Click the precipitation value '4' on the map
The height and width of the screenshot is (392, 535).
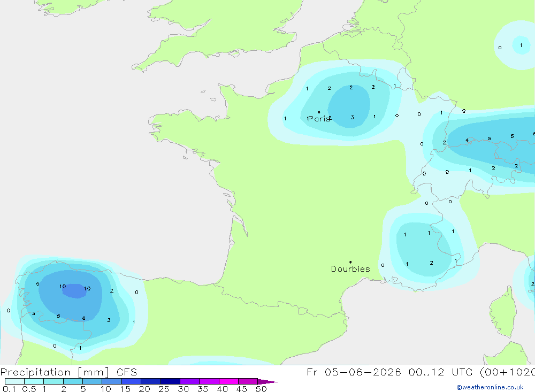[x=467, y=140]
